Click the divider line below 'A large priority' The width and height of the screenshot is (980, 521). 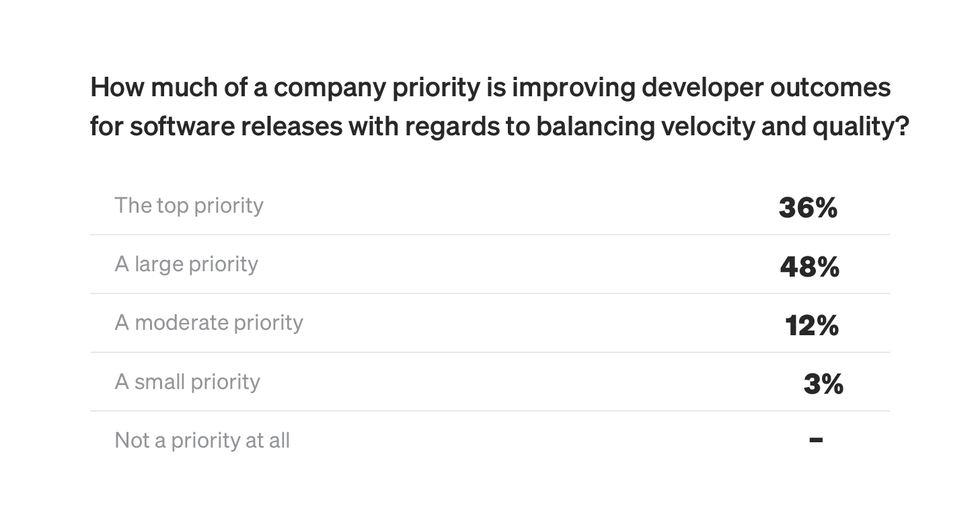490,293
